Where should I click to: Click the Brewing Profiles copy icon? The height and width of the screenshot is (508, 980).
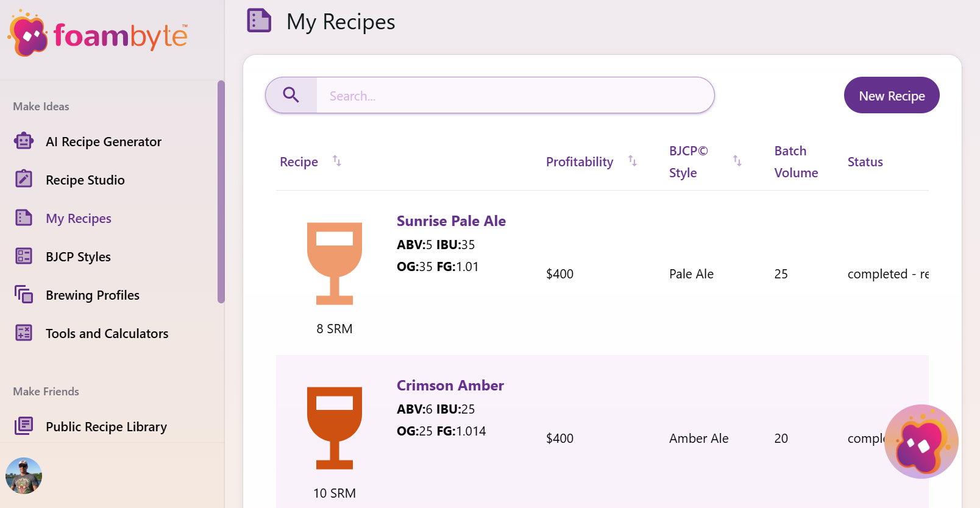24,295
